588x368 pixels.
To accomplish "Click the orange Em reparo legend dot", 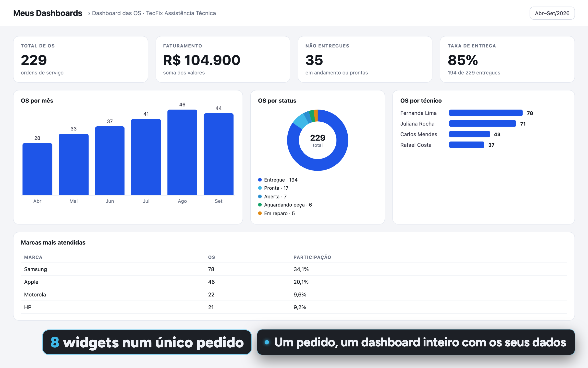I will coord(260,213).
